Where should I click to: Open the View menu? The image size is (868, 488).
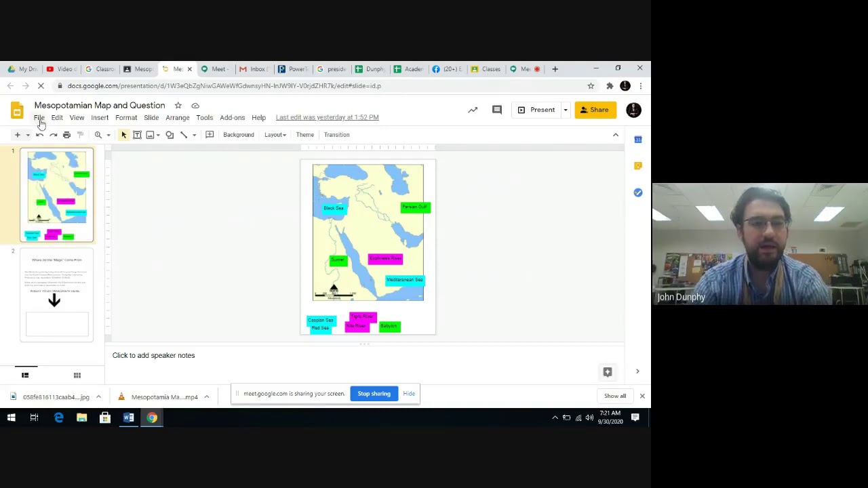77,118
